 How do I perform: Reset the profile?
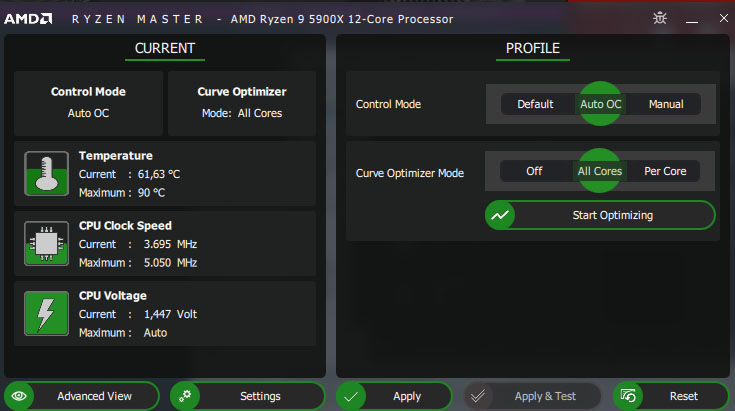[671, 396]
